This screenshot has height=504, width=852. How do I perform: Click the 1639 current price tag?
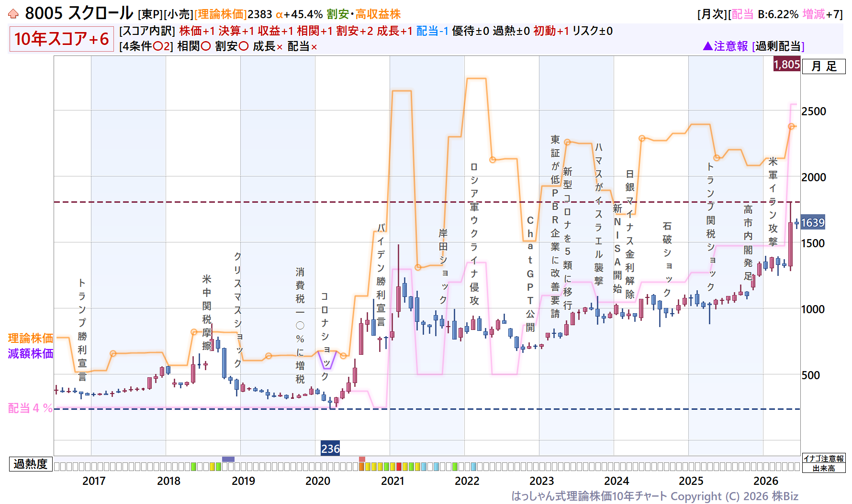click(813, 223)
